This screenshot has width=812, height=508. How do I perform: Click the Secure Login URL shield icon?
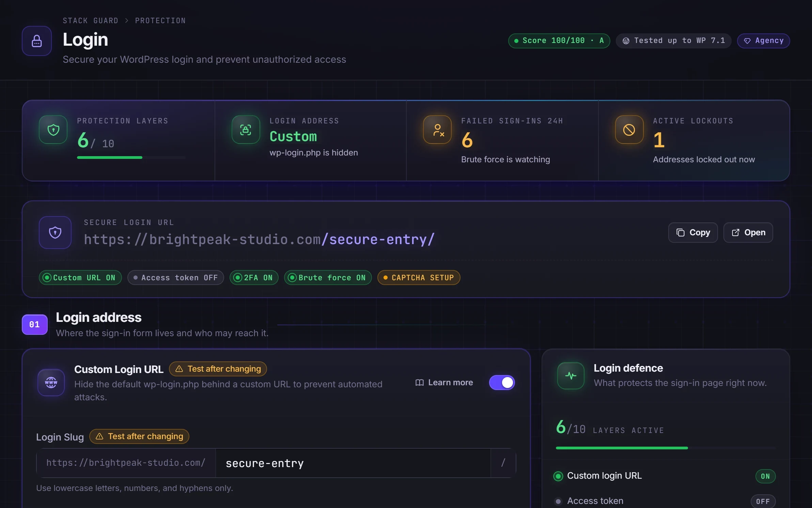coord(55,233)
